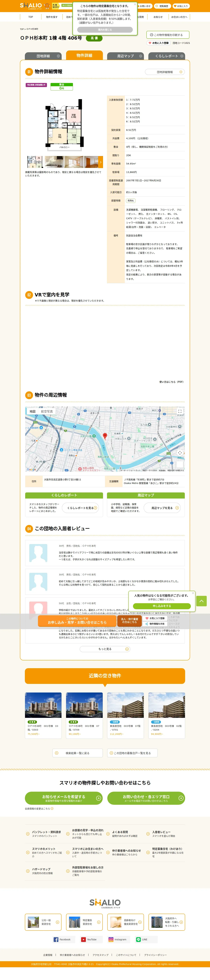Open 高齢者向け優良賃貸住宅 banner
The height and width of the screenshot is (980, 210).
click(125, 922)
